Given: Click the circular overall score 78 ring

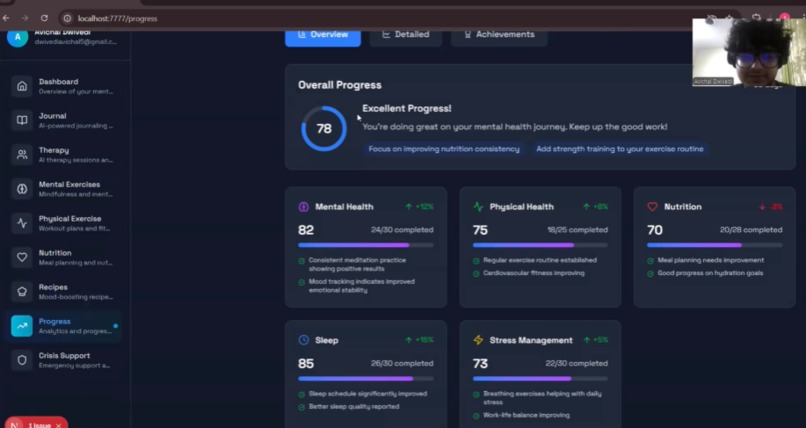Looking at the screenshot, I should pos(324,128).
